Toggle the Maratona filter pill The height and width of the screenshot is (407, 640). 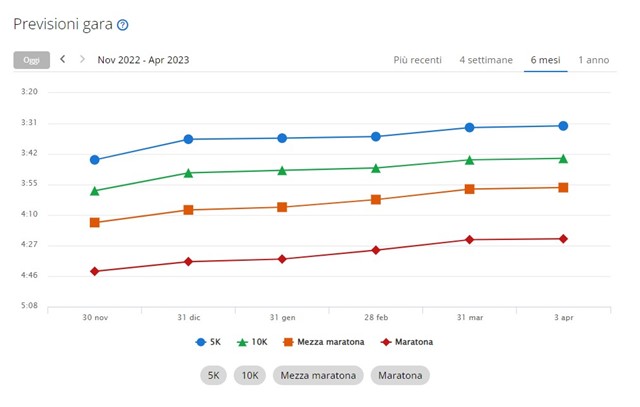pyautogui.click(x=400, y=376)
